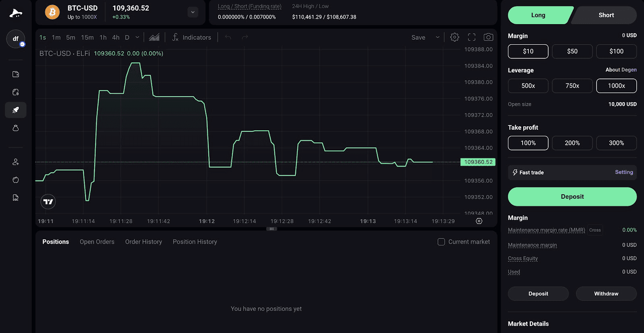Screen dimensions: 644x333
Task: Click the Long / Short (Funding rate) label
Action: pos(250,7)
